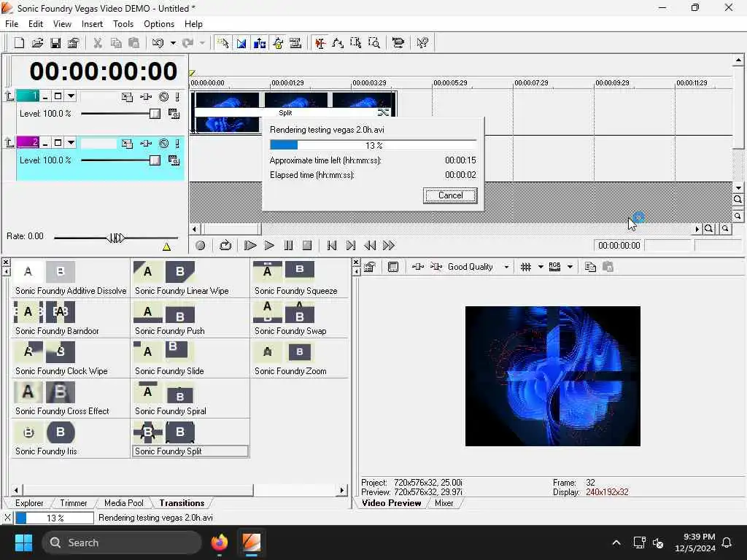Copy snapshot to clipboard in preview toolbar
The width and height of the screenshot is (747, 560).
(590, 267)
